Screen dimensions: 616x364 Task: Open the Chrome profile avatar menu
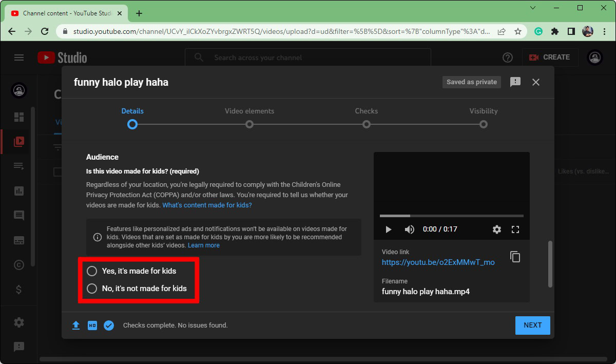(x=587, y=31)
